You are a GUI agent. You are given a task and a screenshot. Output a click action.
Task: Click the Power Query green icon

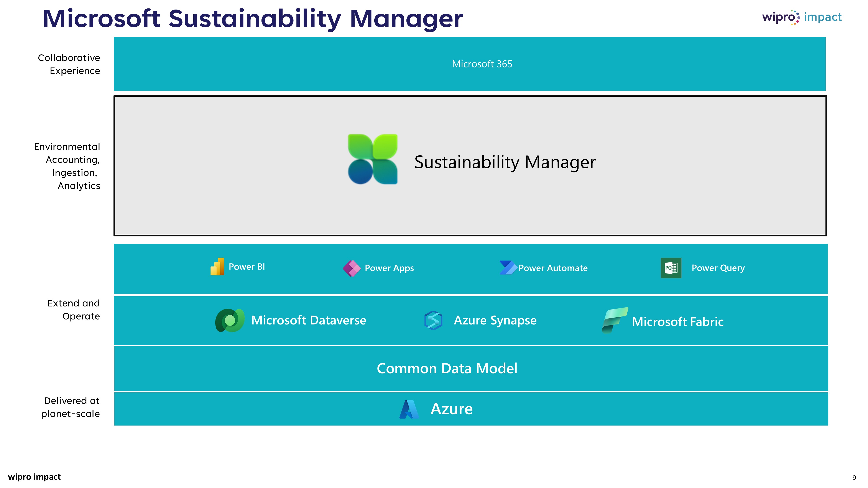671,268
